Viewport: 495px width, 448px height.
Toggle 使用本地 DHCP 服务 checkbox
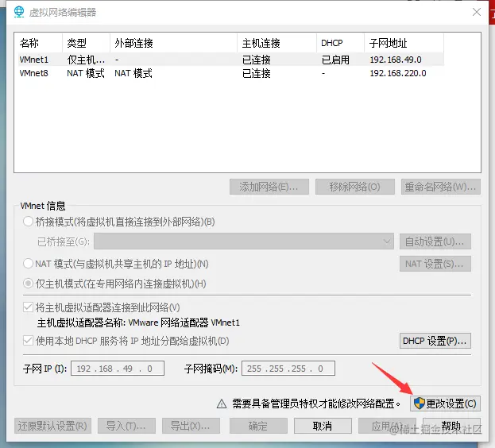[28, 341]
